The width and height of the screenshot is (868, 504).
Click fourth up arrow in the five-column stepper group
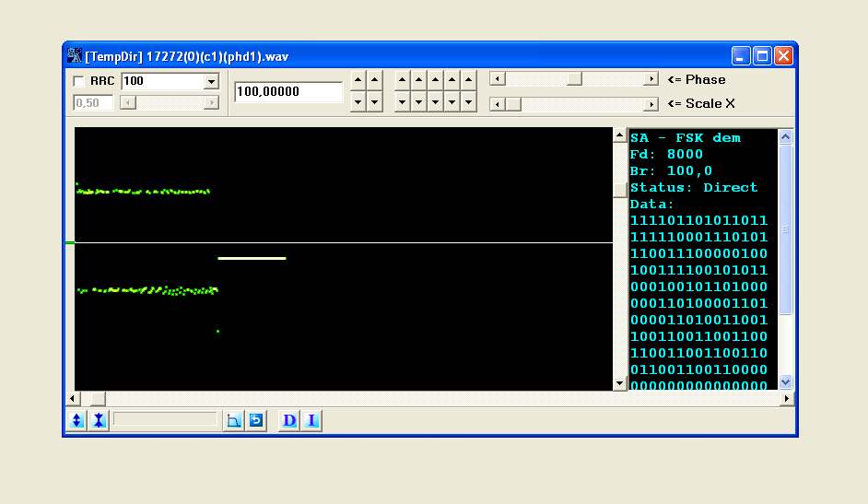[x=452, y=80]
